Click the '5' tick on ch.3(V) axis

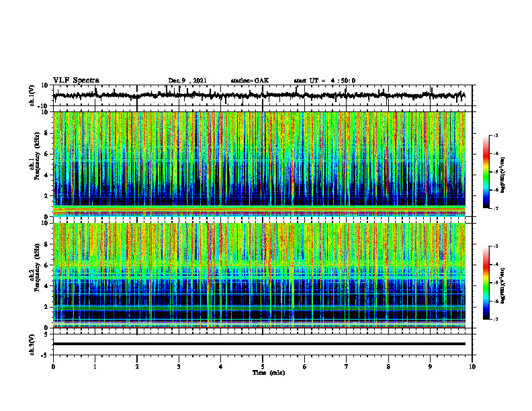coord(47,334)
